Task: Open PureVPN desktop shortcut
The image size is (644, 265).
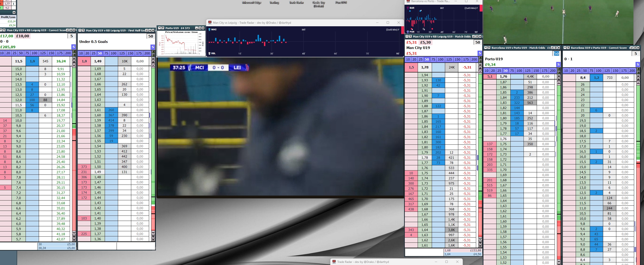Action: (x=341, y=3)
